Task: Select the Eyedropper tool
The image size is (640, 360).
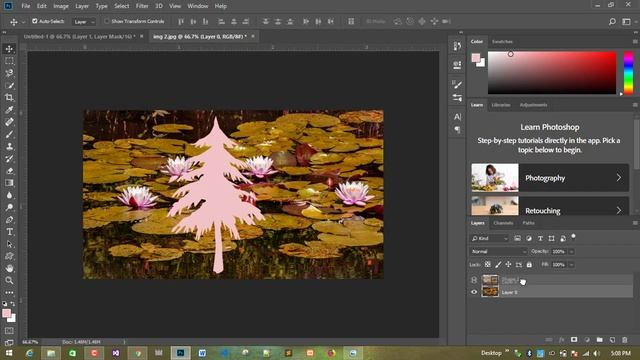Action: tap(9, 110)
